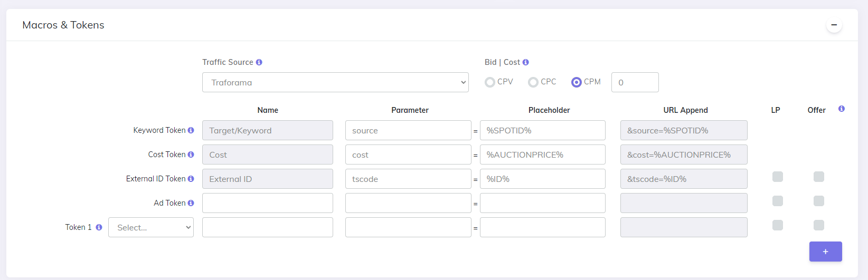Viewport: 868px width, 280px height.
Task: Focus the %AUCTIONPRICE% placeholder field
Action: (543, 155)
